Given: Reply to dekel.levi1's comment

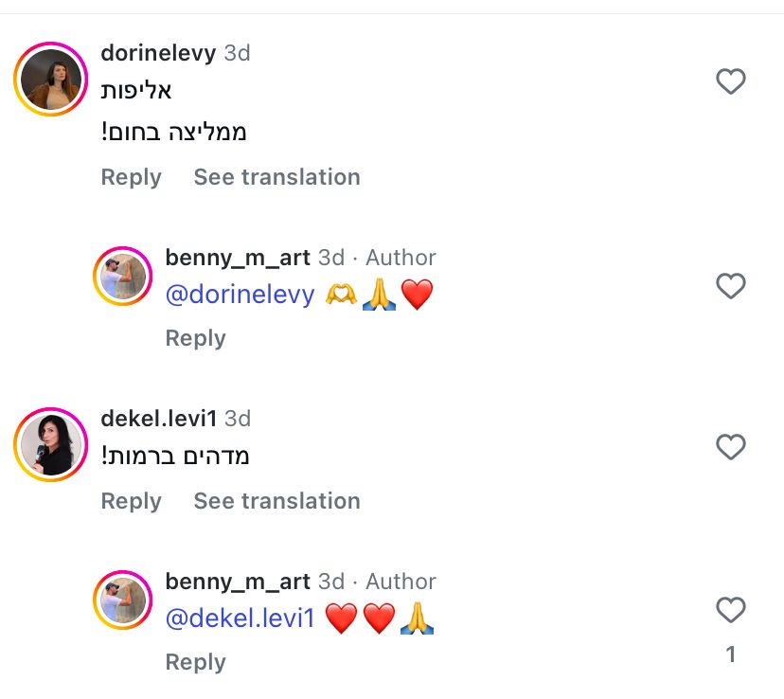Looking at the screenshot, I should click(131, 501).
